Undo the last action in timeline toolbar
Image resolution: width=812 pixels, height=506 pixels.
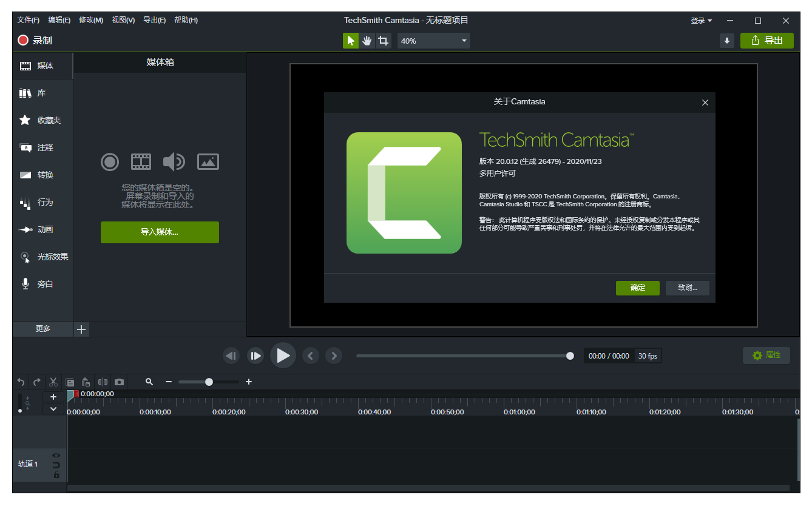(x=21, y=382)
